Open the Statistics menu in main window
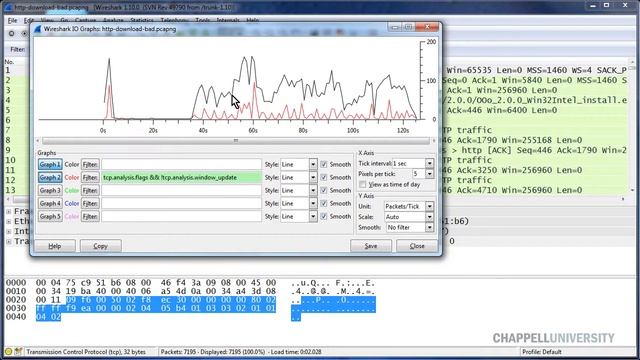Viewport: 640px width, 360px height. point(142,20)
